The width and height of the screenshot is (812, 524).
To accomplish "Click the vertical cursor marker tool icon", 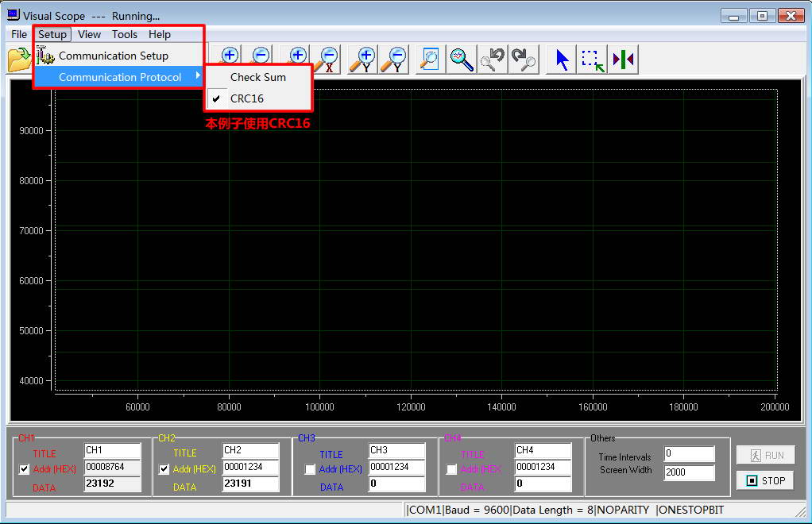I will tap(624, 60).
